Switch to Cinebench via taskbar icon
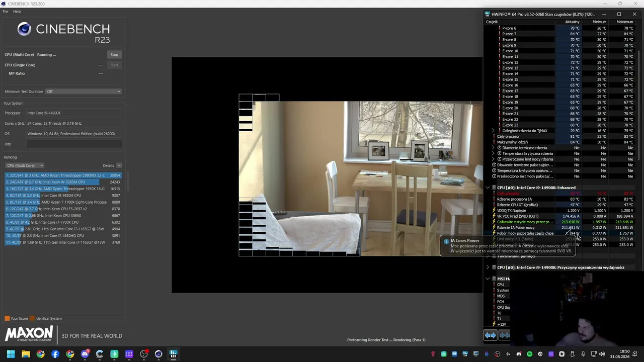This screenshot has height=362, width=644. (158, 354)
